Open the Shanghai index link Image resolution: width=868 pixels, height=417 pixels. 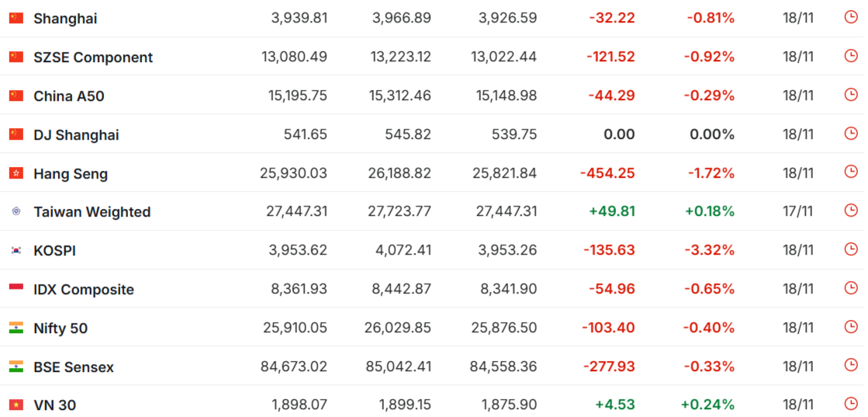click(x=65, y=19)
